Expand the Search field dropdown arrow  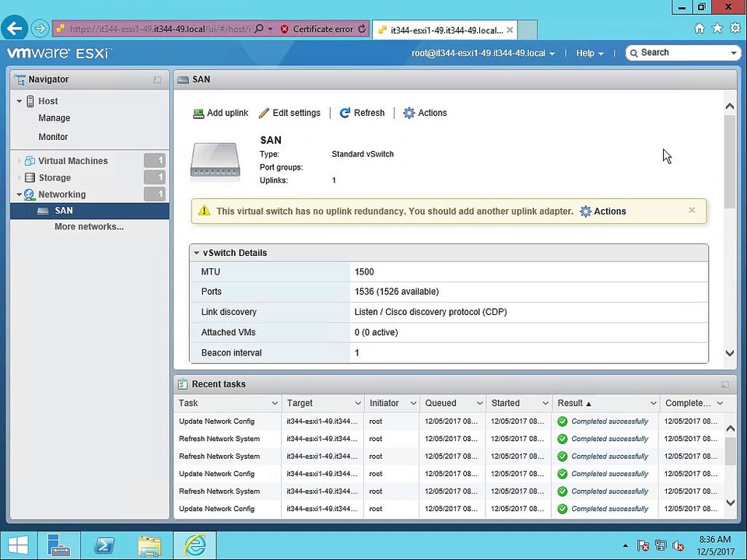pyautogui.click(x=734, y=54)
